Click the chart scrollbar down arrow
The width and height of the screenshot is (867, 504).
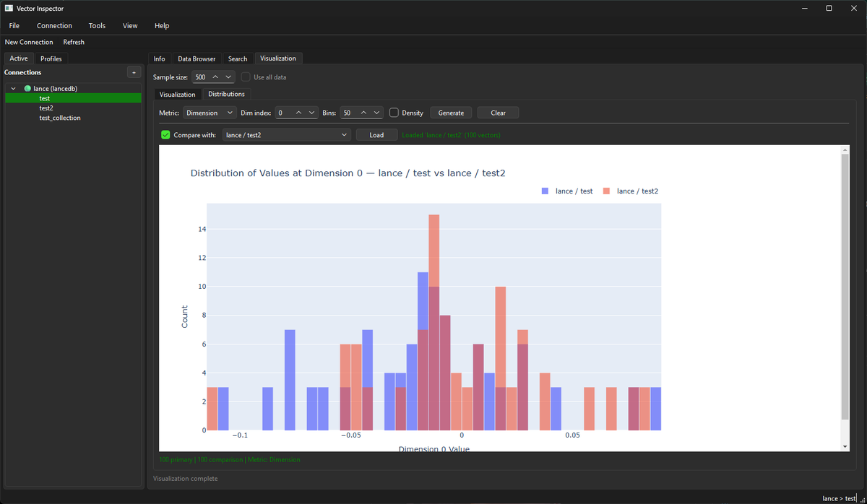[845, 447]
